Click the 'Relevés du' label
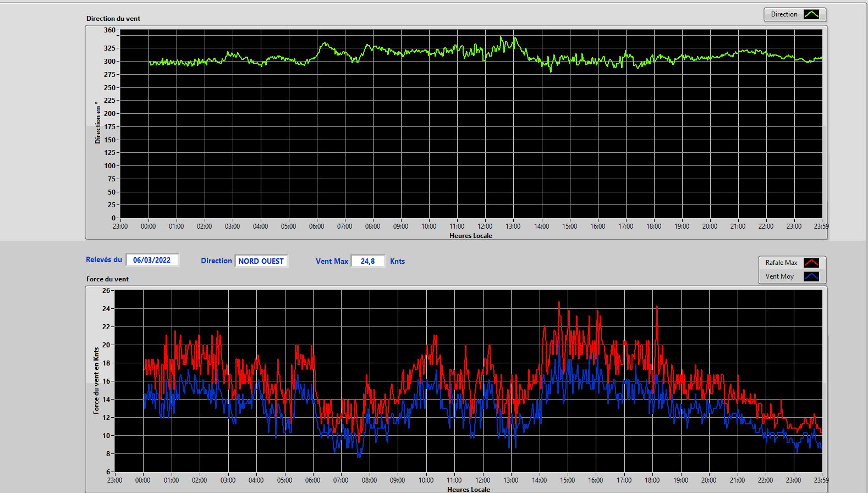 (x=104, y=259)
